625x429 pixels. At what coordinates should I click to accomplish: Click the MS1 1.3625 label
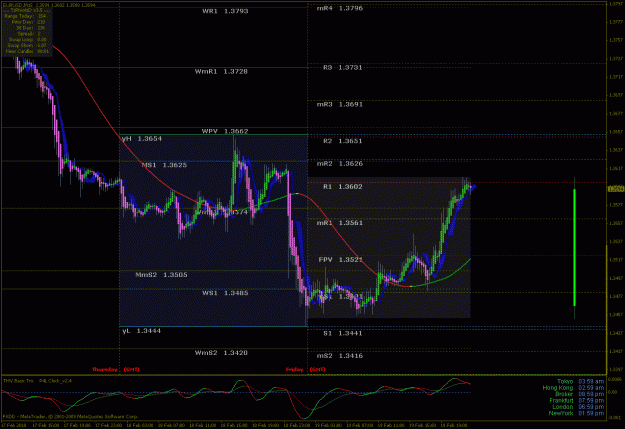[x=164, y=165]
